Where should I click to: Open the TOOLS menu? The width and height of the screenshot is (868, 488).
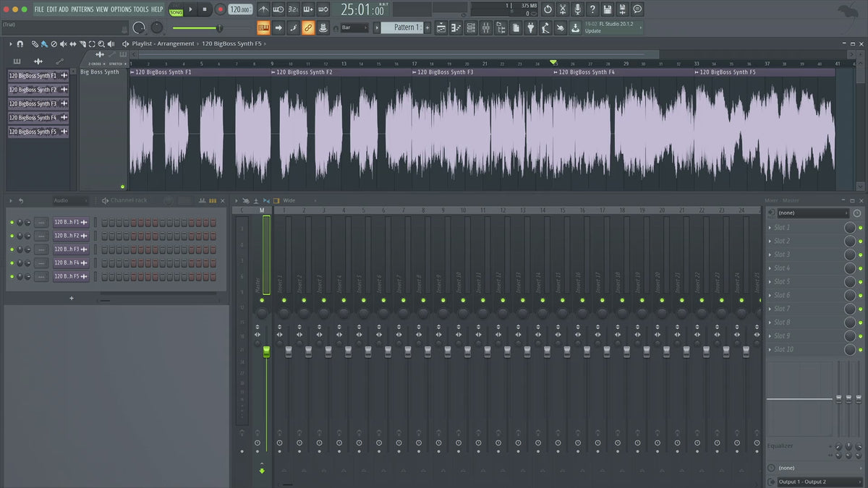click(140, 9)
